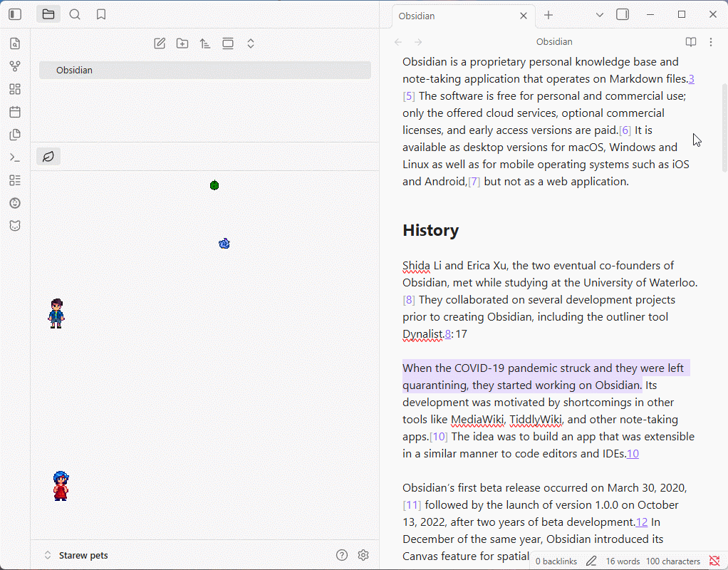Click the dark-haired boy character pet
This screenshot has height=570, width=728.
point(56,313)
